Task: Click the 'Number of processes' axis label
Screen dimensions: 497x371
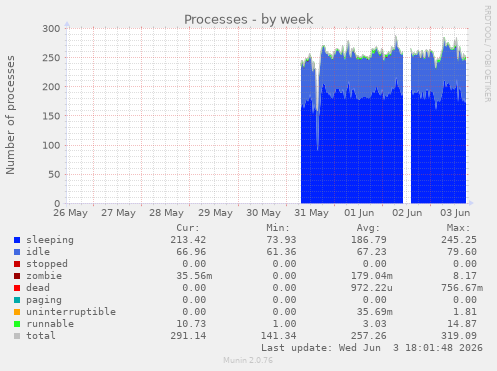Action: [x=10, y=115]
